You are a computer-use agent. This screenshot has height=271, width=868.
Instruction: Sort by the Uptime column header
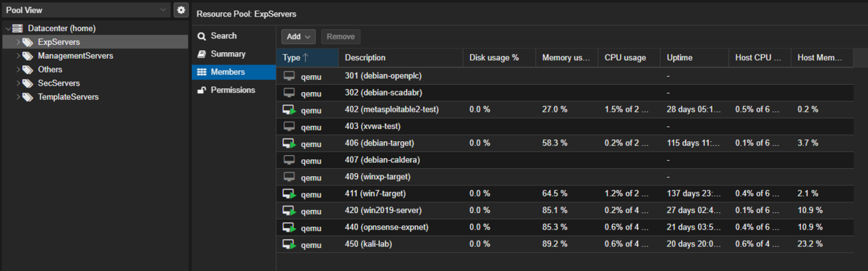pos(694,58)
